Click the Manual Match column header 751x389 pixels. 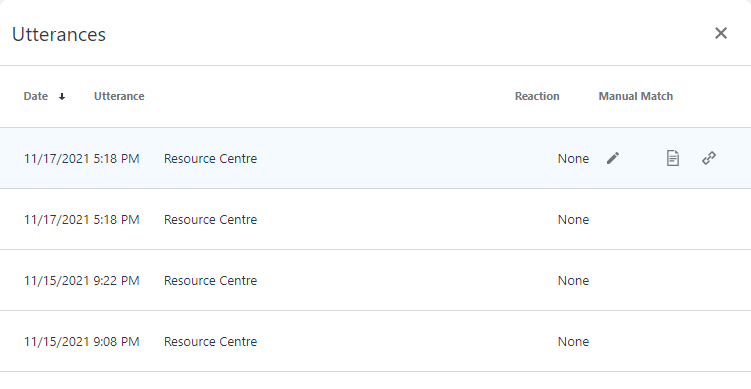(x=636, y=96)
